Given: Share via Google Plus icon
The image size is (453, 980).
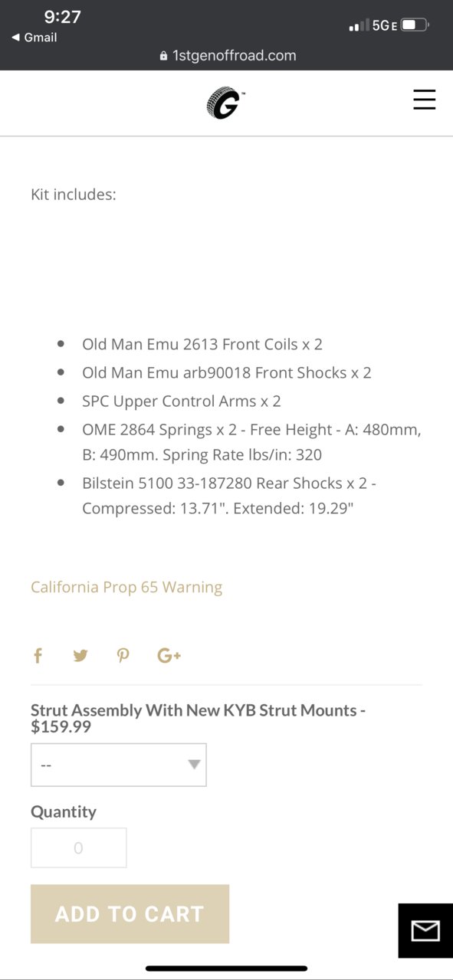Looking at the screenshot, I should [x=169, y=655].
